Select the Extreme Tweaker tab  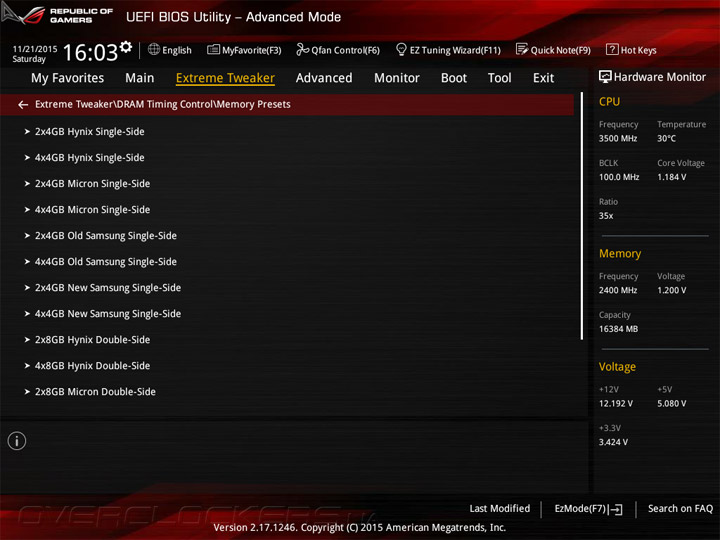pyautogui.click(x=225, y=78)
